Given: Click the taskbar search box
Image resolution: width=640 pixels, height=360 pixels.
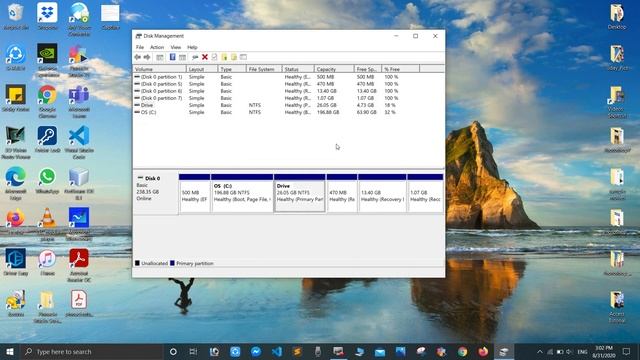Looking at the screenshot, I should 92,351.
